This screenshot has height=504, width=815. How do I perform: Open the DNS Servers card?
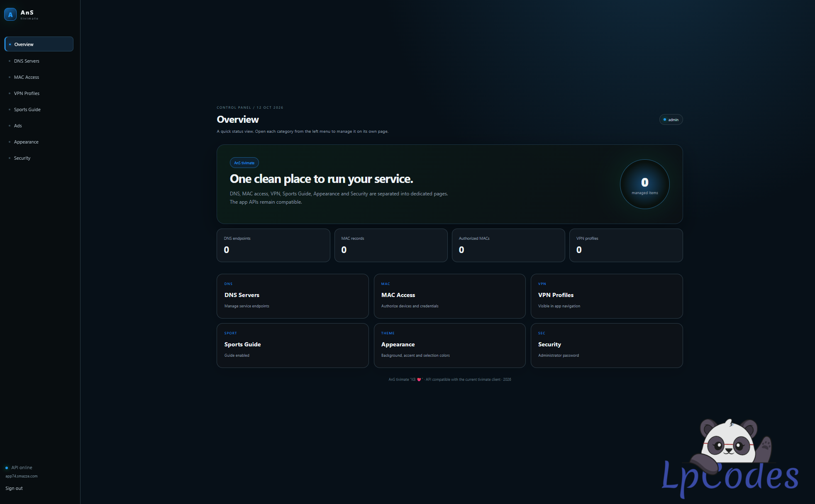click(293, 296)
